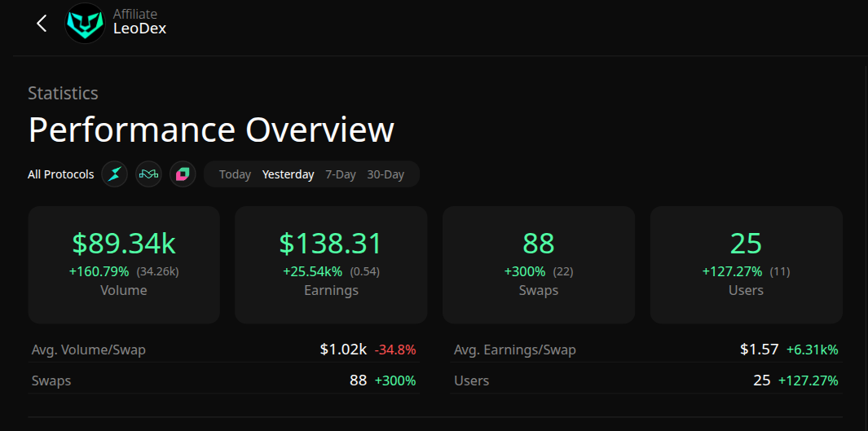The width and height of the screenshot is (868, 431).
Task: Show 7-Day performance stats
Action: point(341,174)
